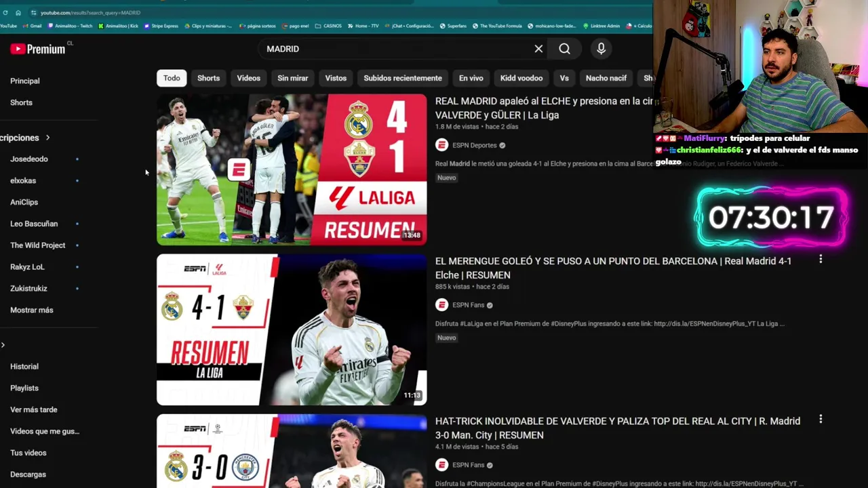Open the Linktree Admin bookmark
The image size is (868, 488).
[601, 26]
